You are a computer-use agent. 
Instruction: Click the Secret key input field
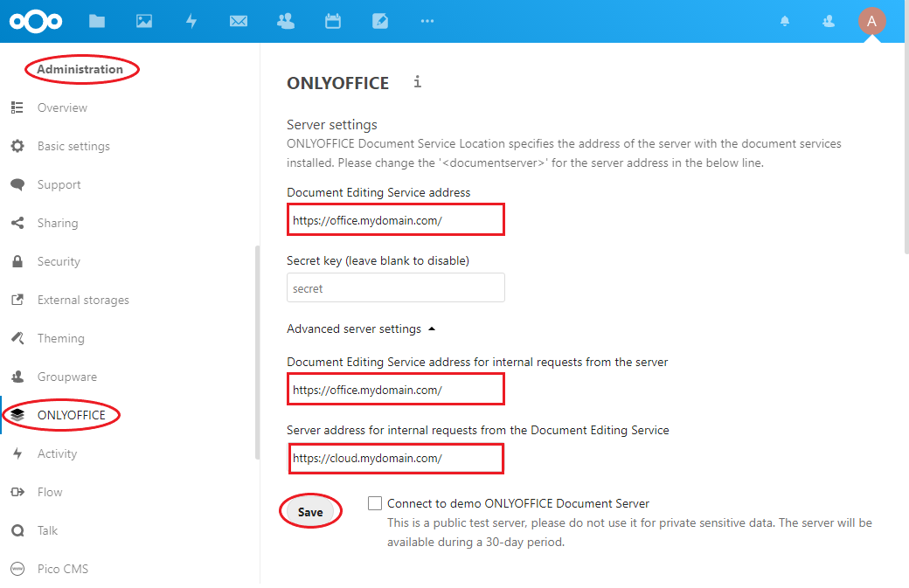click(396, 288)
